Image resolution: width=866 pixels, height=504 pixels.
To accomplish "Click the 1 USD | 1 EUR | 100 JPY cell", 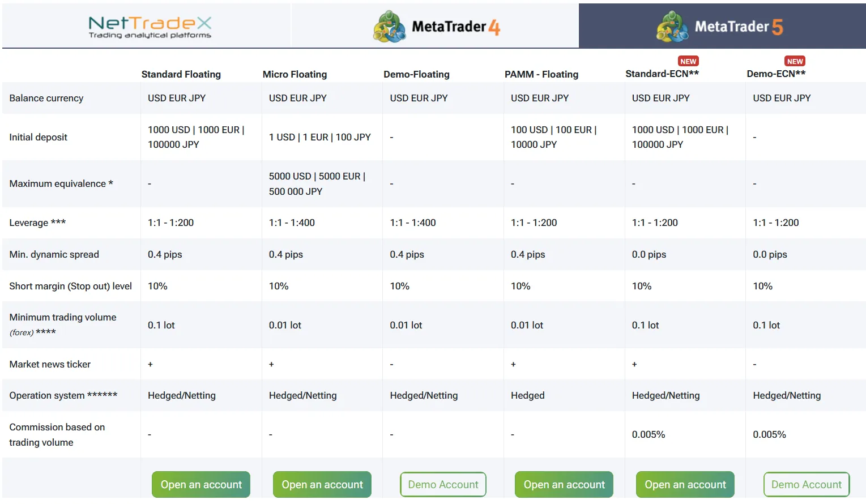I will point(320,137).
